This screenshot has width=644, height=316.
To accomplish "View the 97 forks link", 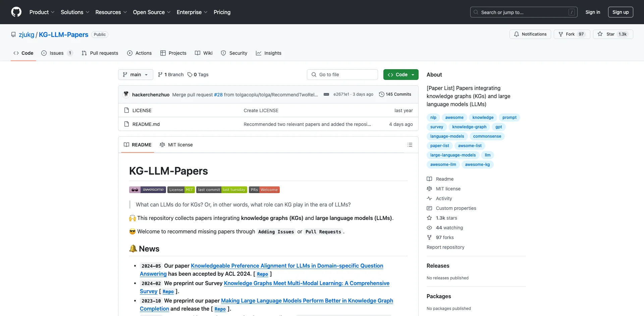I will [440, 237].
